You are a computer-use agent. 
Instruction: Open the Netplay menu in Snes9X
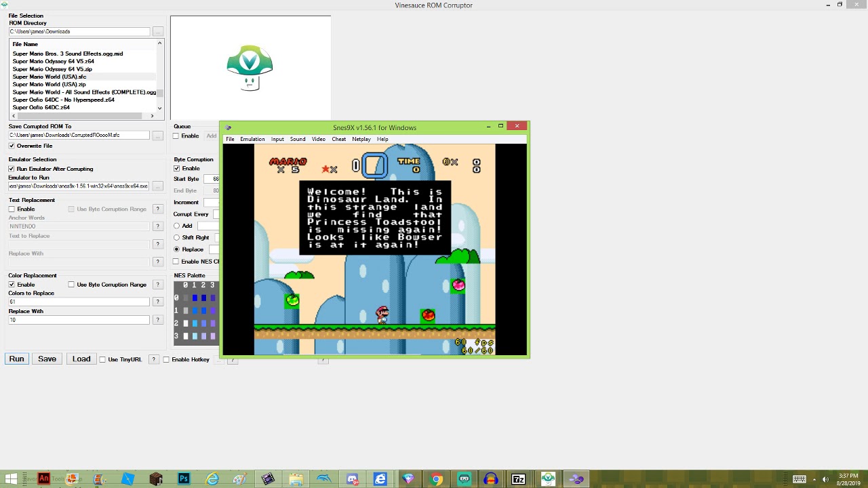361,139
